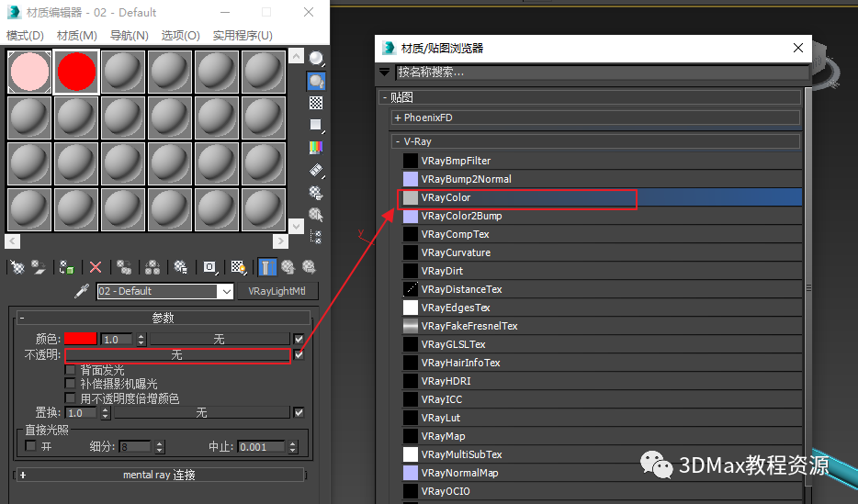Click 中止 spinner arrows
Image resolution: width=858 pixels, height=504 pixels.
point(293,447)
